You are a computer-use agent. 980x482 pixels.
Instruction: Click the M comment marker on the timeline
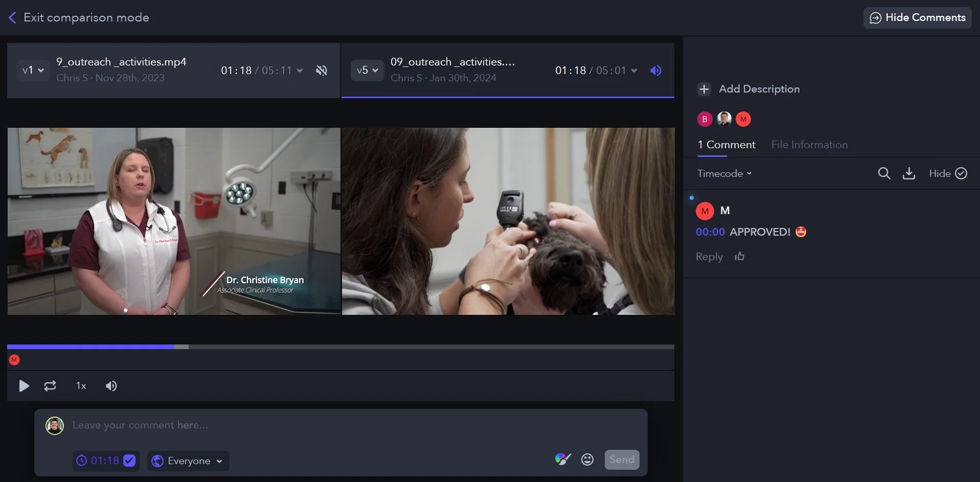click(x=14, y=360)
